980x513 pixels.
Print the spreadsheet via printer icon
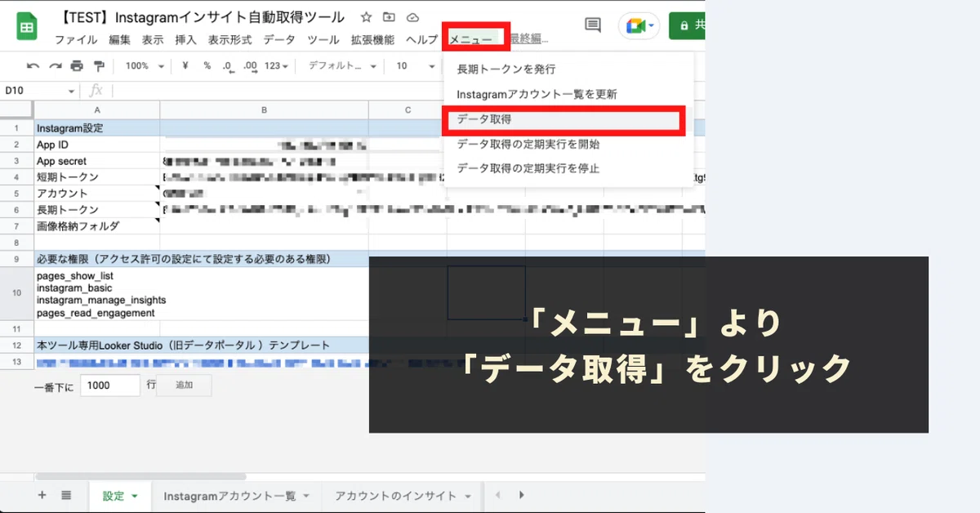pyautogui.click(x=77, y=66)
